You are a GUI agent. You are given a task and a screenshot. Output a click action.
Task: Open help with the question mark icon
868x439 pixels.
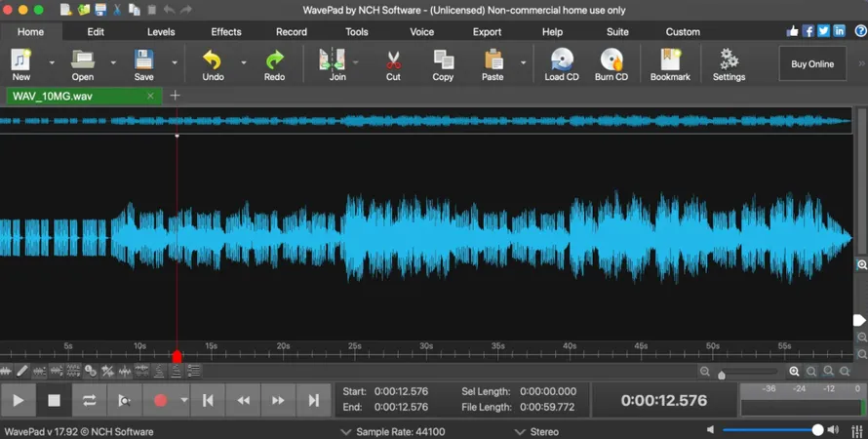[861, 31]
